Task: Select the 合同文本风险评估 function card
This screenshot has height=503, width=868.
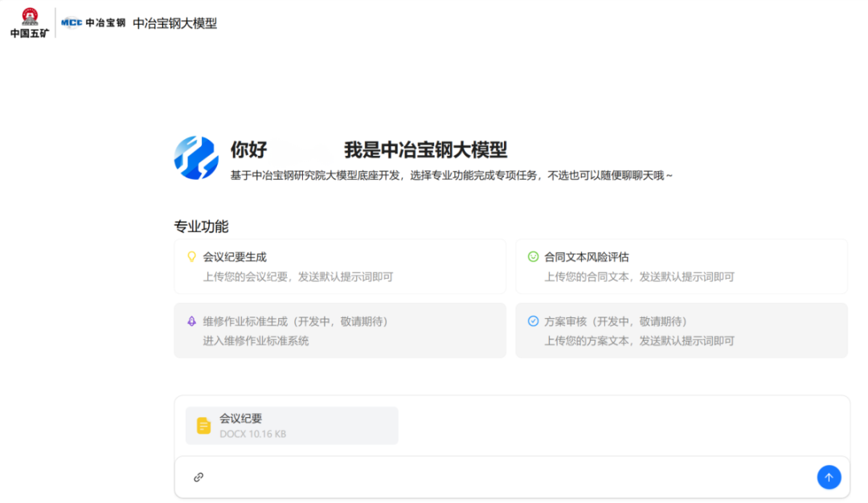Action: click(x=682, y=266)
